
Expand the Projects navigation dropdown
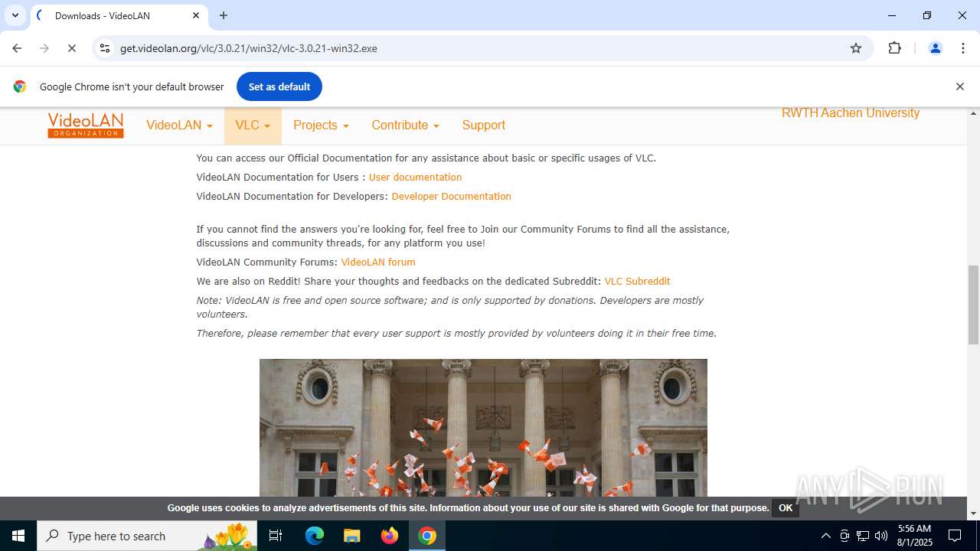pyautogui.click(x=321, y=126)
